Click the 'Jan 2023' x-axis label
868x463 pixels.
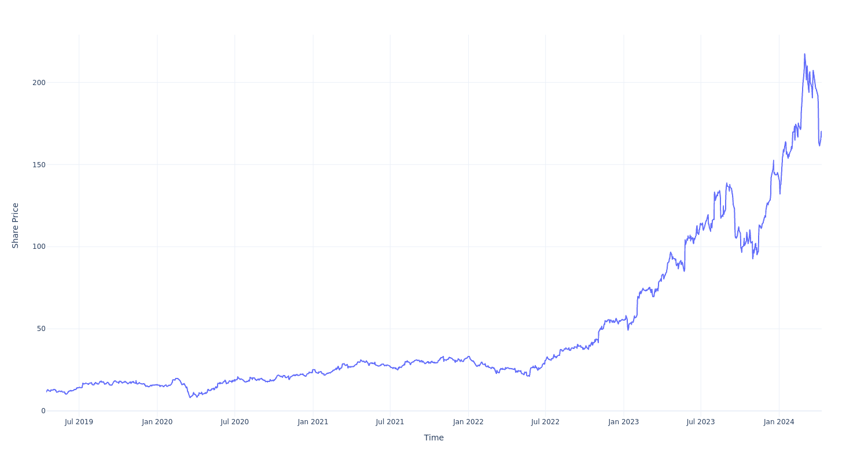[x=624, y=422]
